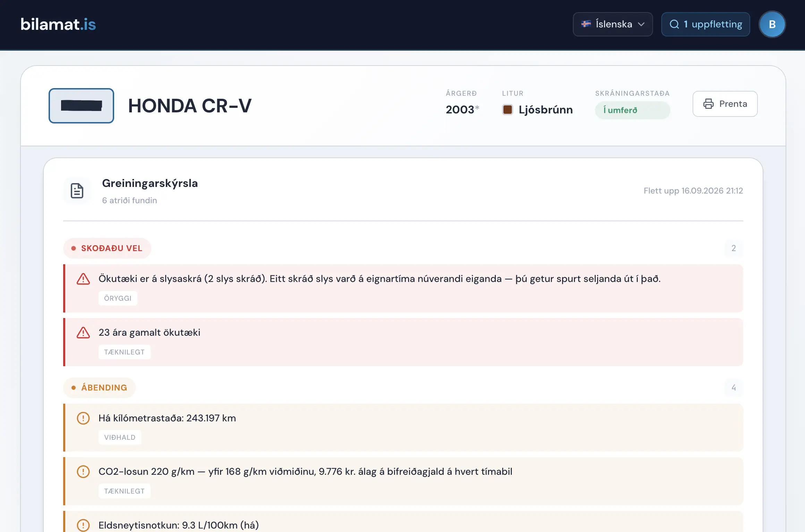Screen dimensions: 805x532
Task: Click the printer icon
Action: tap(708, 104)
